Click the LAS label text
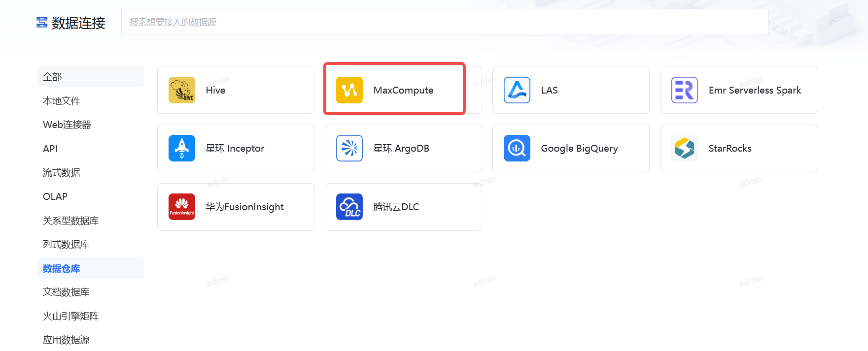The width and height of the screenshot is (868, 351). click(x=549, y=90)
